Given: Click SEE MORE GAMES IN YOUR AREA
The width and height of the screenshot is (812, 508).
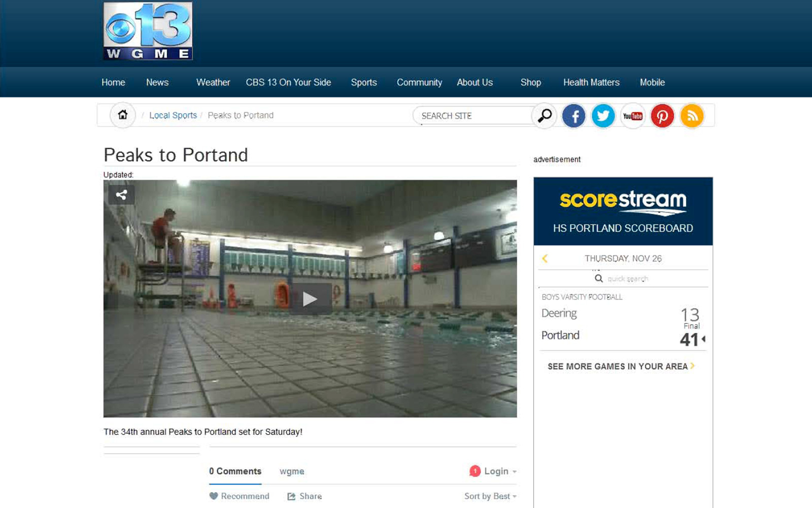Looking at the screenshot, I should point(618,366).
